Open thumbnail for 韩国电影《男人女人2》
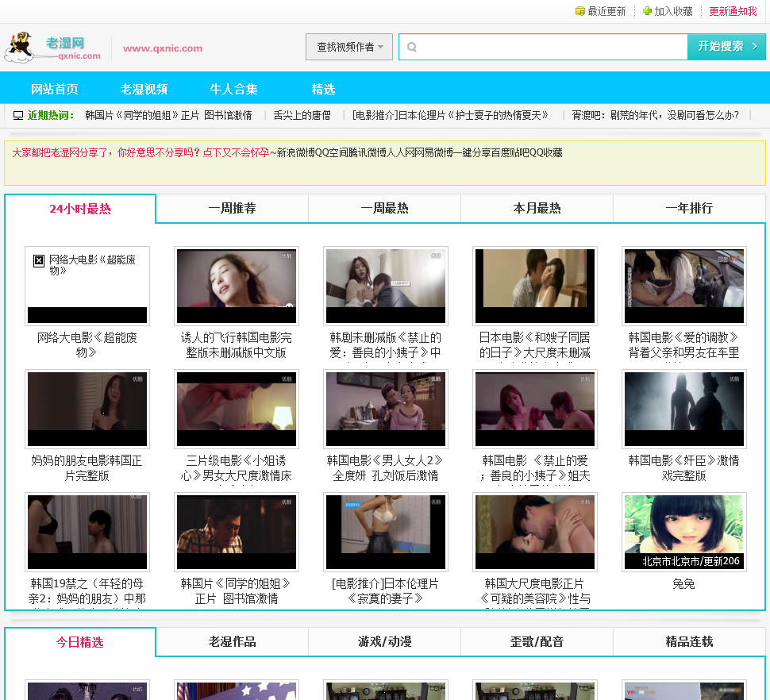The image size is (770, 700). pos(386,409)
